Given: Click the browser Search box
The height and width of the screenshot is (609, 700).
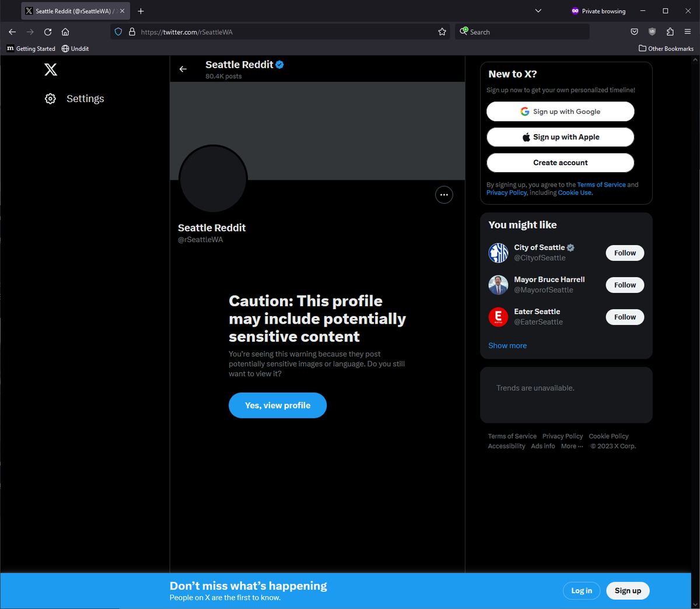Looking at the screenshot, I should pyautogui.click(x=522, y=32).
